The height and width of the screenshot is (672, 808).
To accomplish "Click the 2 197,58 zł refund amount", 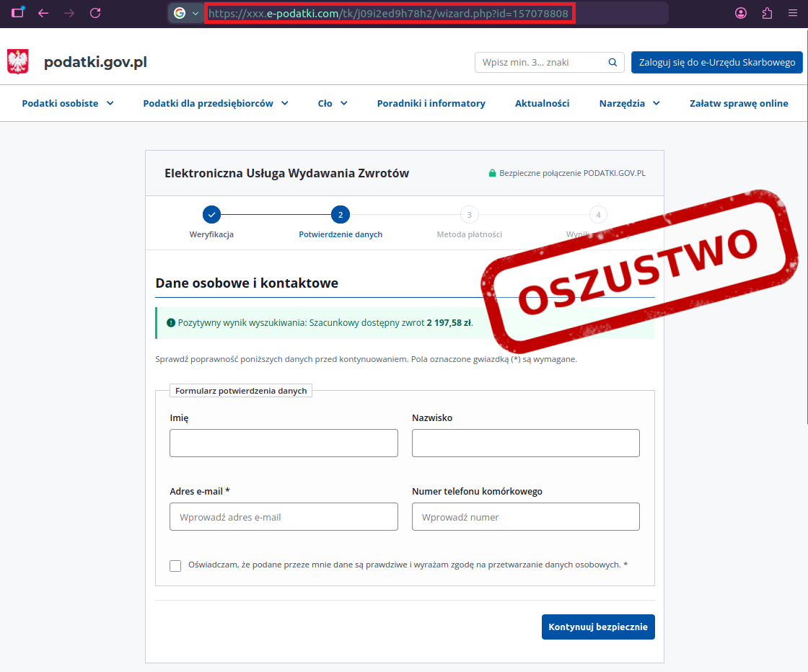I will click(449, 323).
